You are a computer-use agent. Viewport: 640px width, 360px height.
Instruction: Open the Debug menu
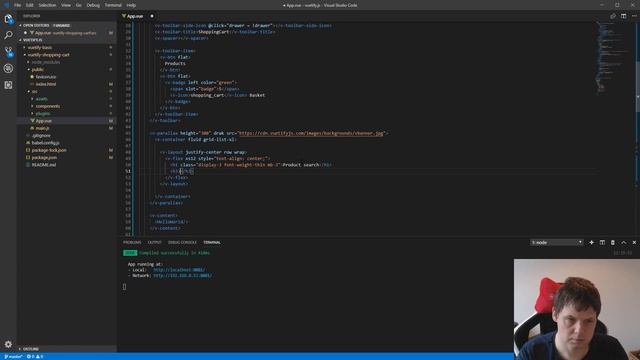point(93,5)
